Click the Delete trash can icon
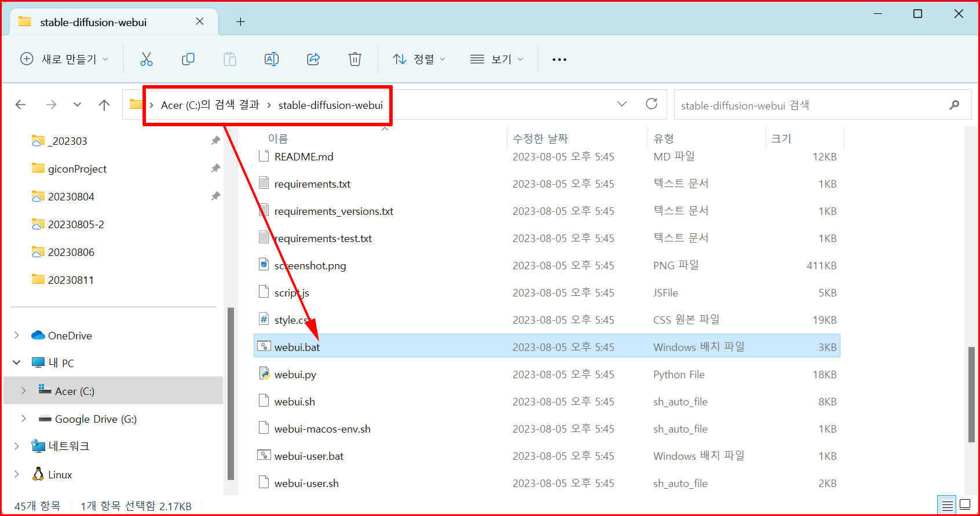The height and width of the screenshot is (516, 980). coord(355,59)
